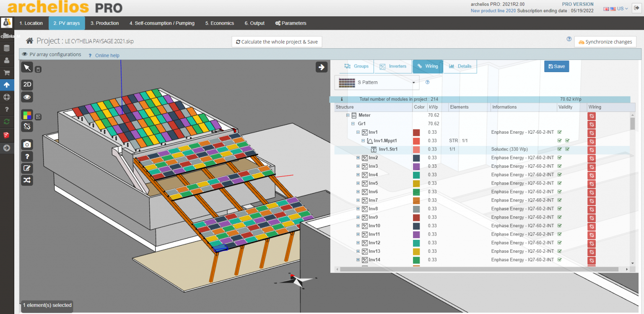Collapse the Meter tree node
This screenshot has width=644, height=314.
(348, 115)
